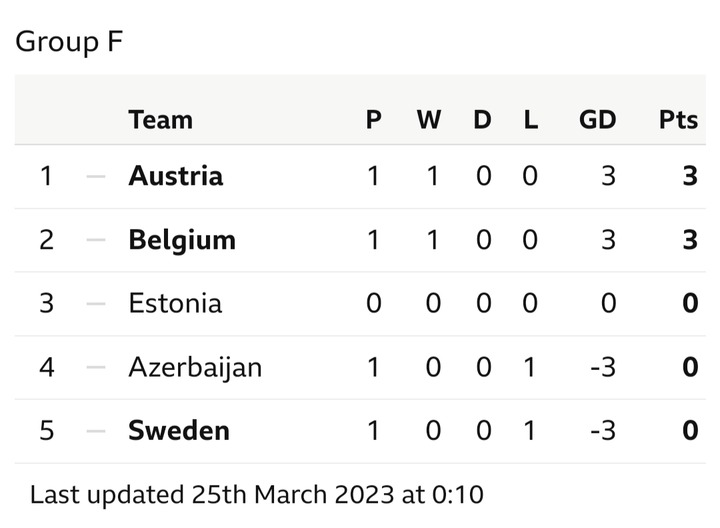The image size is (720, 528).
Task: Select the Estonia team row
Action: click(x=360, y=303)
